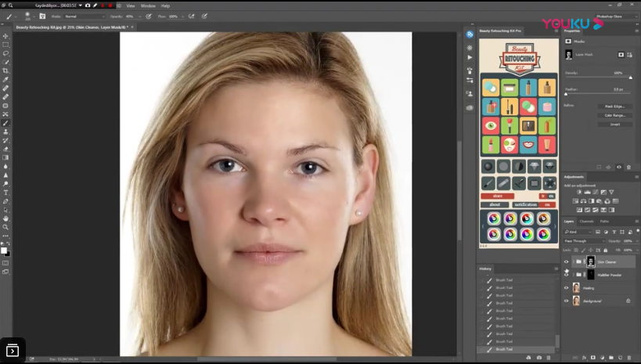This screenshot has height=364, width=641.
Task: Open the Kind filter dropdown
Action: [x=578, y=232]
